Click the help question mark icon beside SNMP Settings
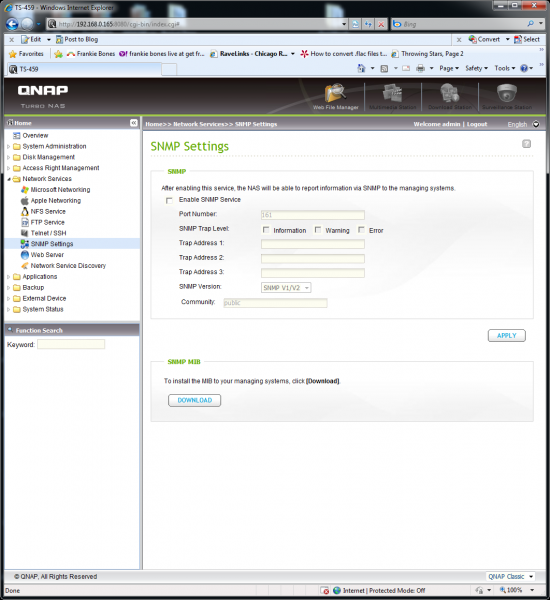Screen dimensions: 550x600 526,143
